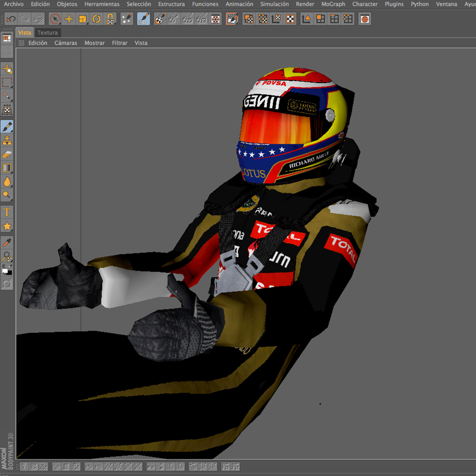Select the Eyedropper color picker tool
Image resolution: width=476 pixels, height=476 pixels.
7,243
